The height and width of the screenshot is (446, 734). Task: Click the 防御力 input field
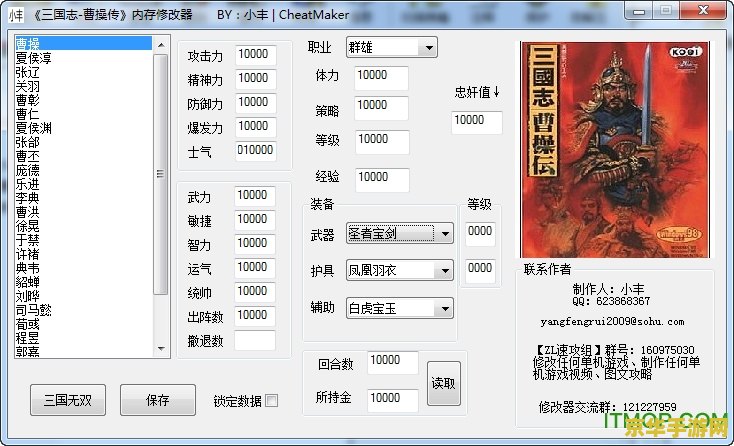point(256,103)
